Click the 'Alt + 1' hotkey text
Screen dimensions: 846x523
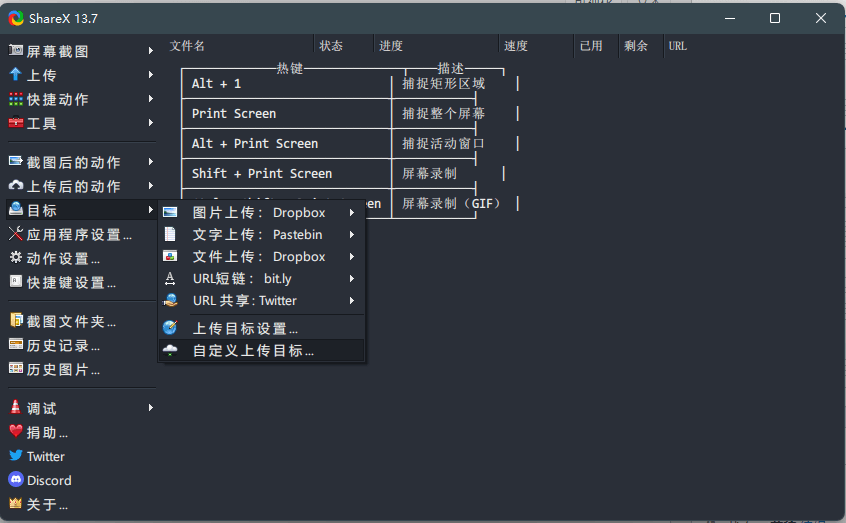pos(216,84)
